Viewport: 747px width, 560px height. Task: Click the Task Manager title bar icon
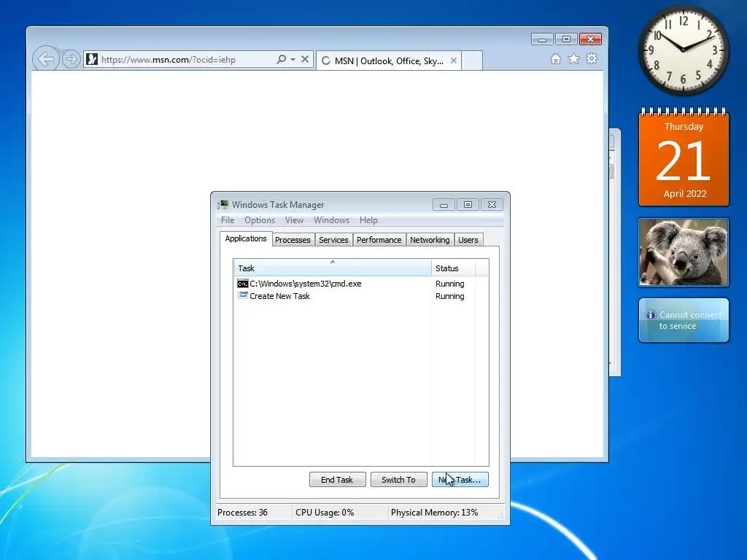[x=223, y=205]
